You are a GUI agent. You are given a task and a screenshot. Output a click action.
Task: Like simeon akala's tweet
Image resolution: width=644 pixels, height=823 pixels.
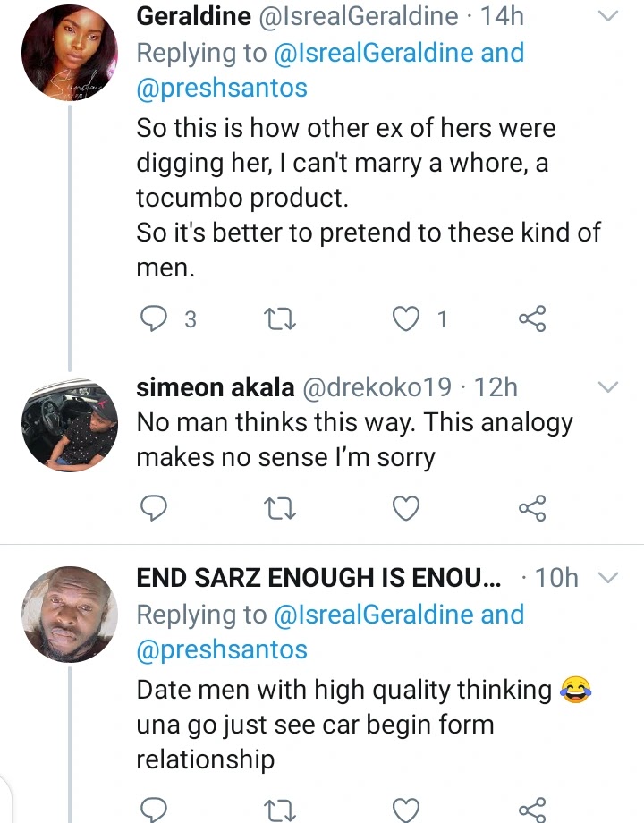tap(407, 508)
